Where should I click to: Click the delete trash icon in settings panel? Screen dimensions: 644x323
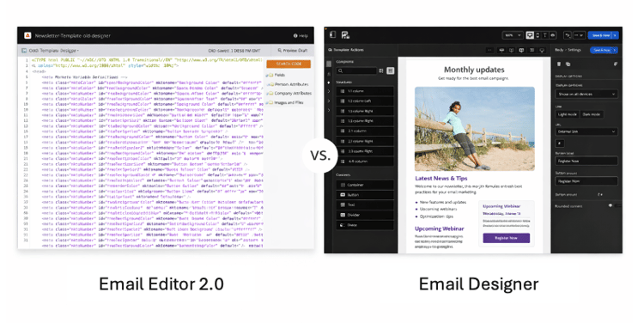(559, 64)
